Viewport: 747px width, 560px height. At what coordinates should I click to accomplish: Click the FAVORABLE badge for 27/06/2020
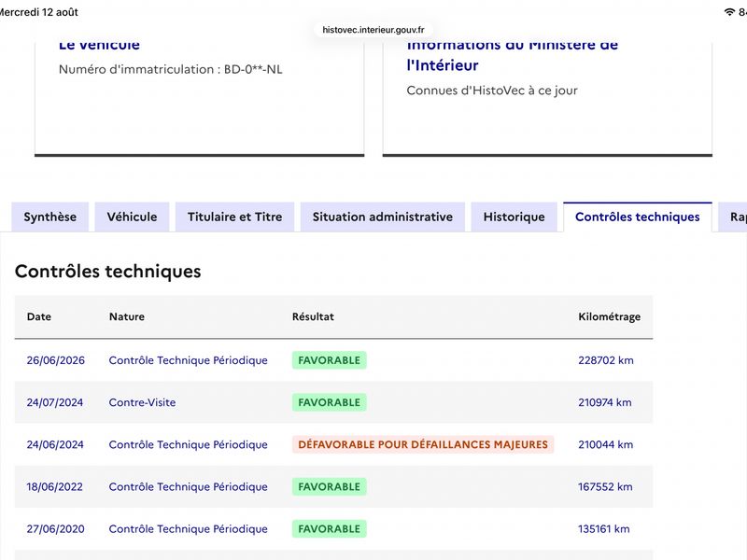(x=330, y=529)
